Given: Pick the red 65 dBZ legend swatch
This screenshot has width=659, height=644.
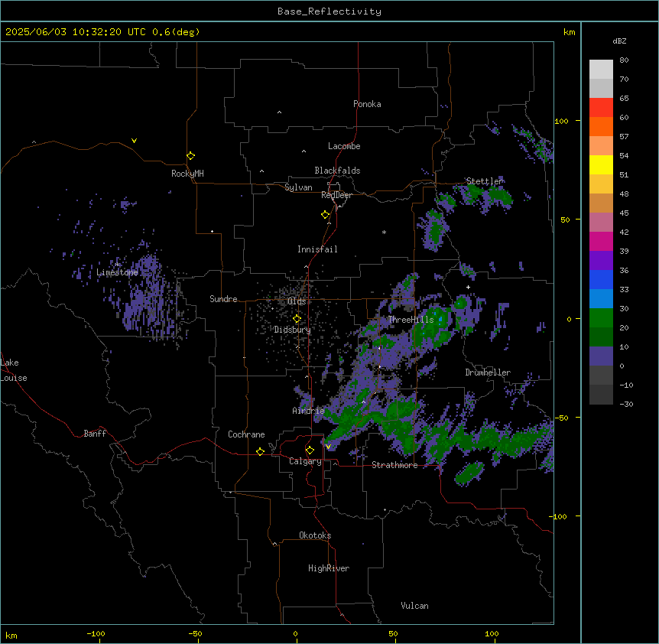Looking at the screenshot, I should pos(601,107).
